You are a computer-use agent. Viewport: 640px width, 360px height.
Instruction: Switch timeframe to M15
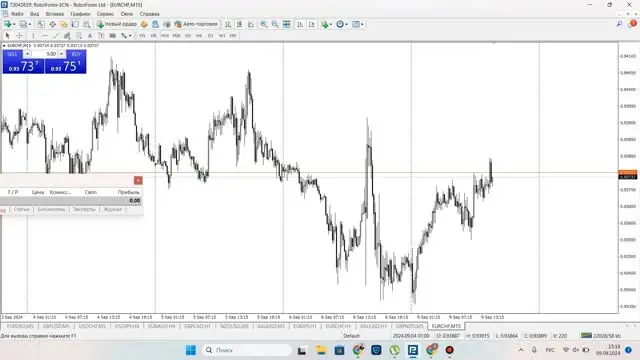(x=164, y=36)
